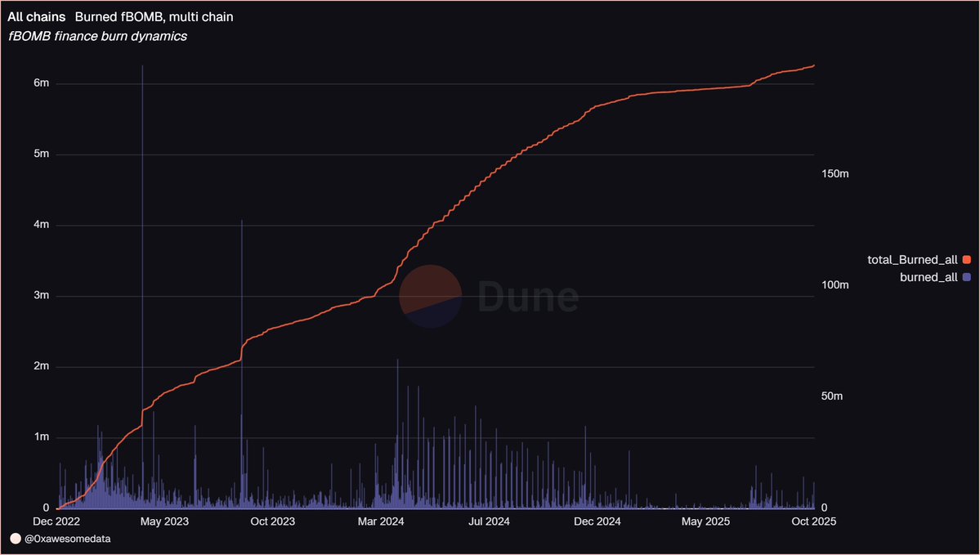The width and height of the screenshot is (980, 555).
Task: Click the 'May 2023' x-axis label
Action: 165,521
